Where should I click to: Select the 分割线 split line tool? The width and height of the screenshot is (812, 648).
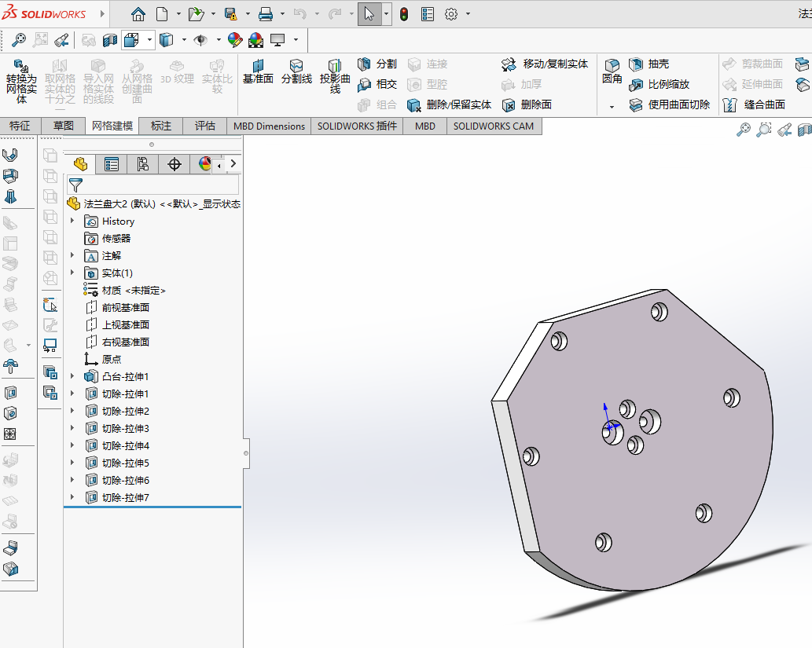pos(296,71)
